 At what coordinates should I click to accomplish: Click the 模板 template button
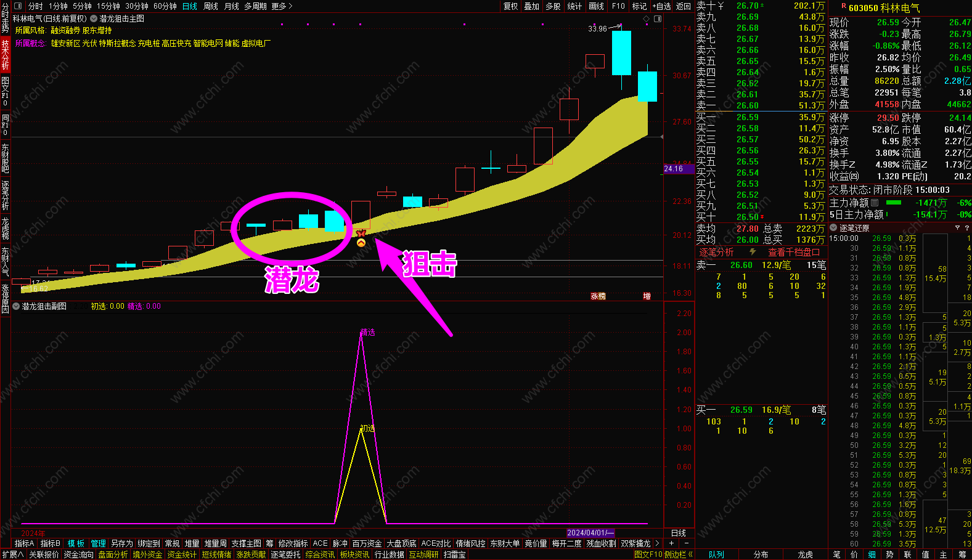(76, 543)
